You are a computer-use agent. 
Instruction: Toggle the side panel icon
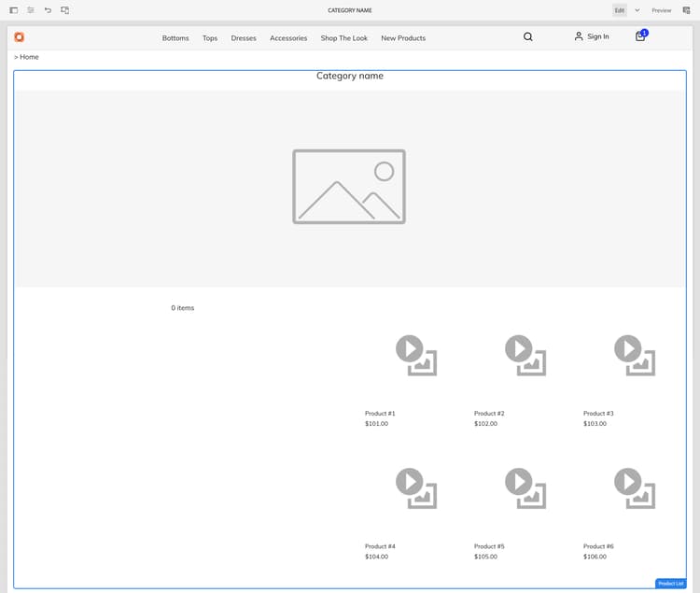click(14, 10)
